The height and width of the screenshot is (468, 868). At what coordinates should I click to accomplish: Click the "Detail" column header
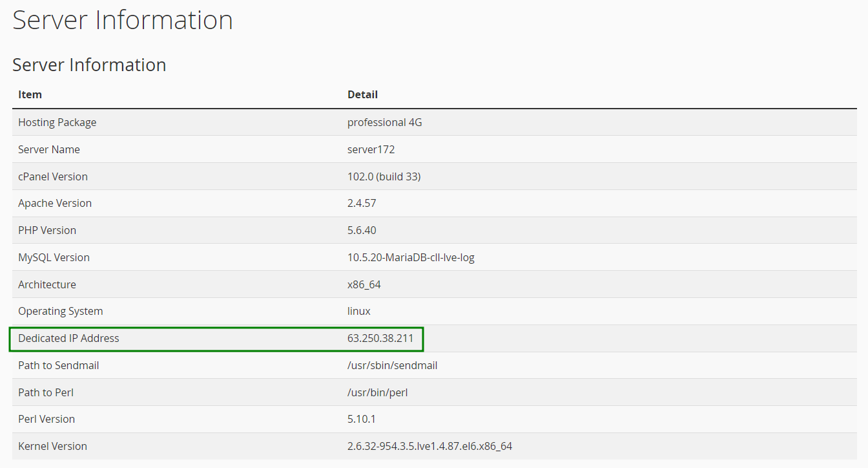click(362, 94)
